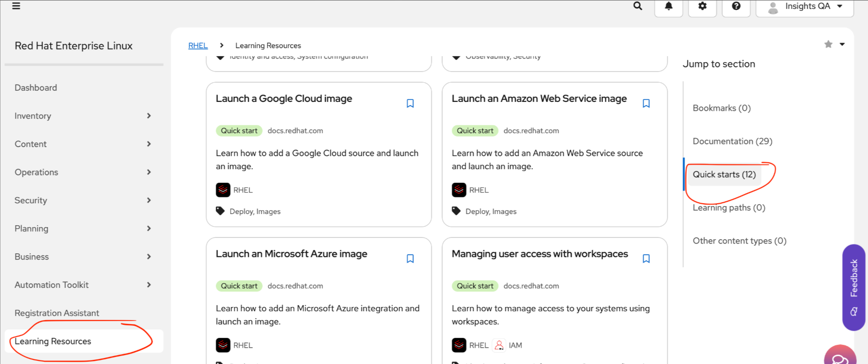868x364 pixels.
Task: Favorite this page with the star icon
Action: [828, 44]
